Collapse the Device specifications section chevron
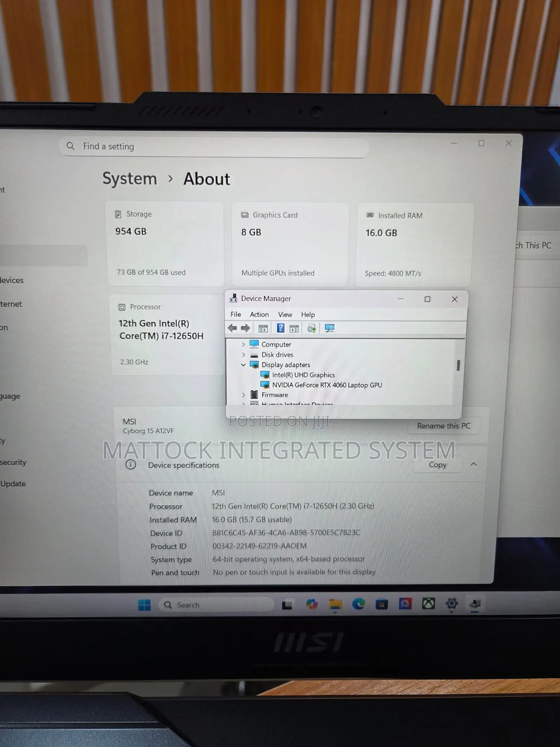 474,464
